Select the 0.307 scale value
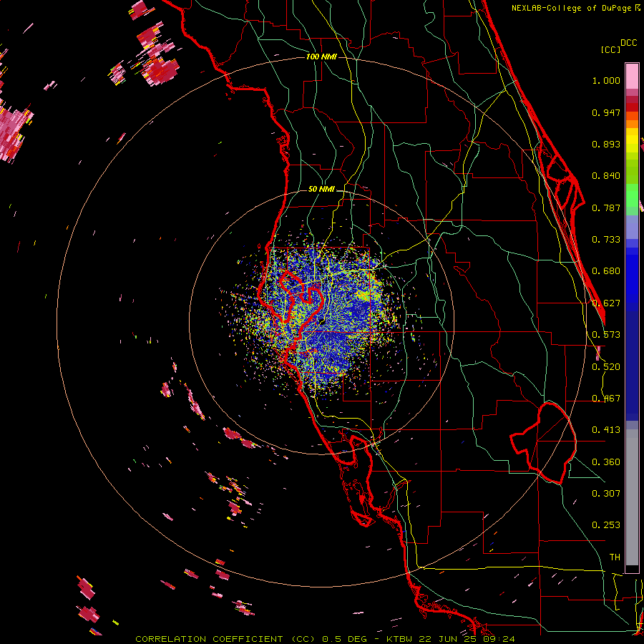Image resolution: width=644 pixels, height=644 pixels. (x=606, y=494)
